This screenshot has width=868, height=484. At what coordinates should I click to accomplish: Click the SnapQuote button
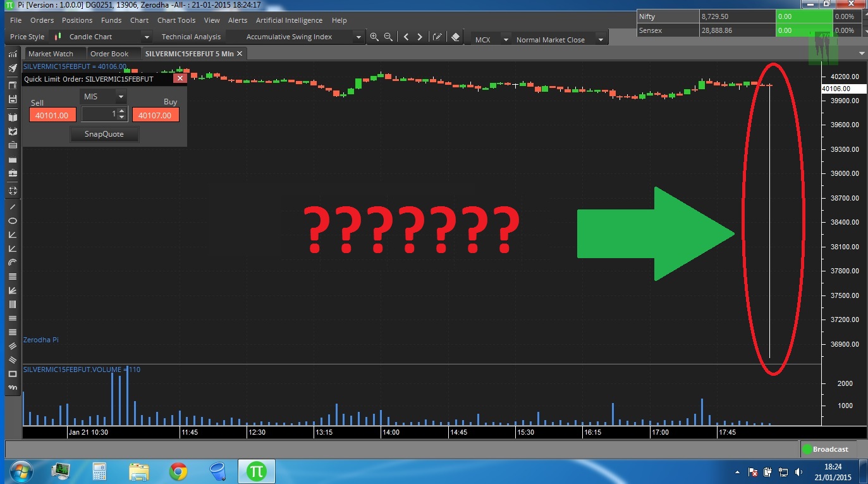click(x=104, y=134)
